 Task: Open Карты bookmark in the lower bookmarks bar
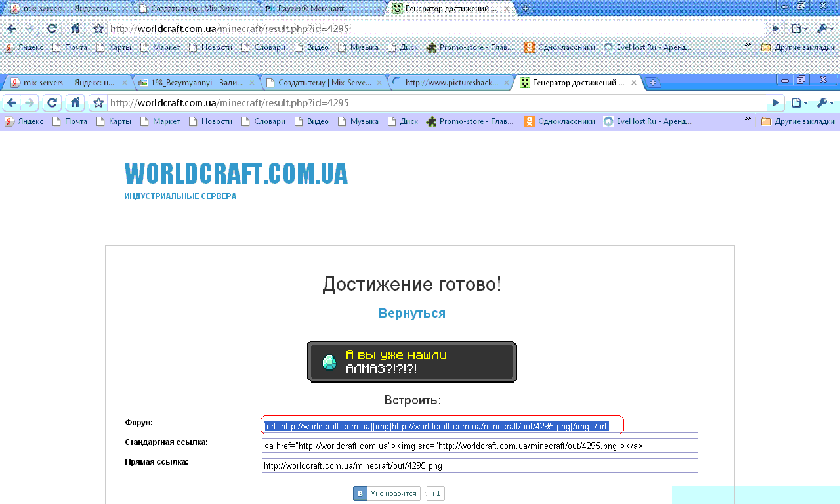click(x=114, y=121)
